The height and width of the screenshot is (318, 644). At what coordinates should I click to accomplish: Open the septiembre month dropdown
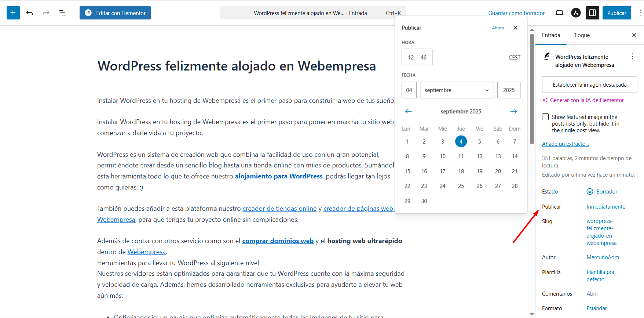pos(457,90)
